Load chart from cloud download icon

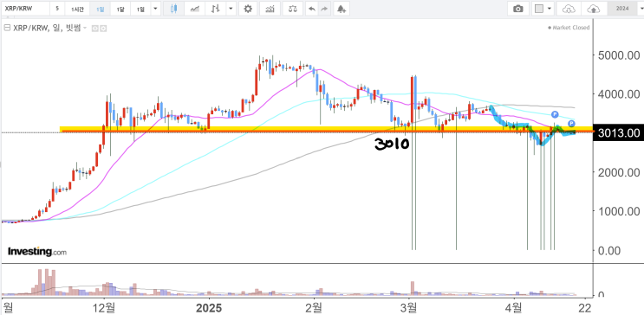coord(569,8)
